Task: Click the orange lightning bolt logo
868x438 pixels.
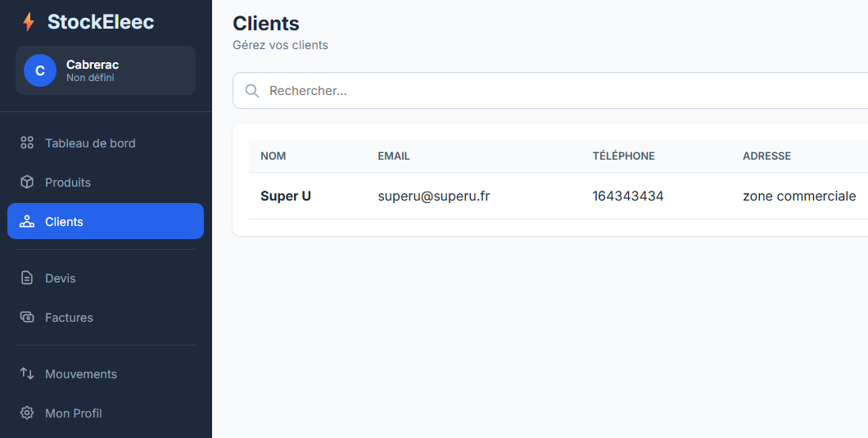Action: click(x=29, y=22)
